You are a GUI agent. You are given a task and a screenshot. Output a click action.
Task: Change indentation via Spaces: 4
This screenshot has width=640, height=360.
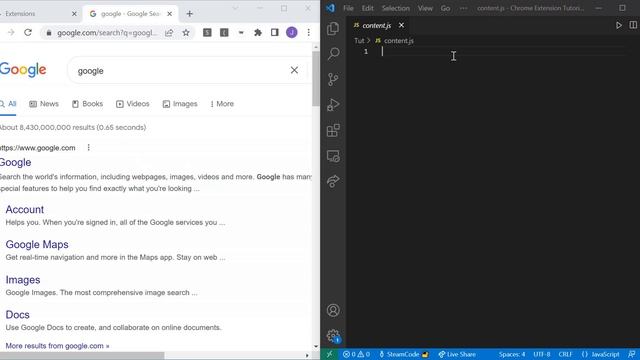click(512, 354)
